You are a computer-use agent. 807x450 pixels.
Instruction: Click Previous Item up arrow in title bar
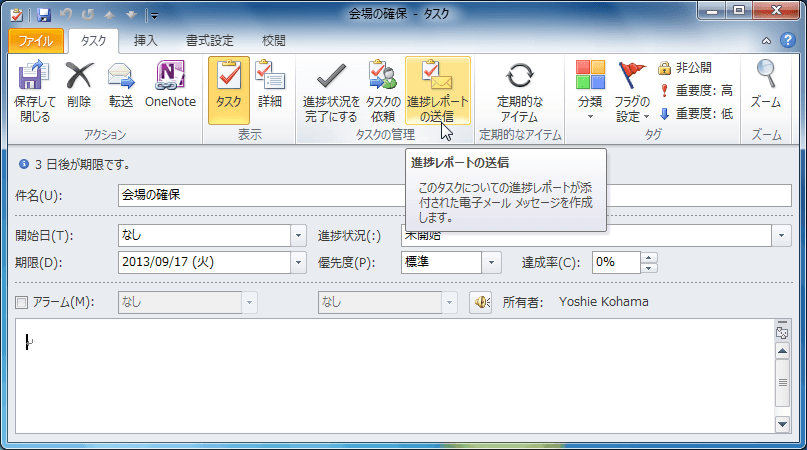click(x=109, y=15)
